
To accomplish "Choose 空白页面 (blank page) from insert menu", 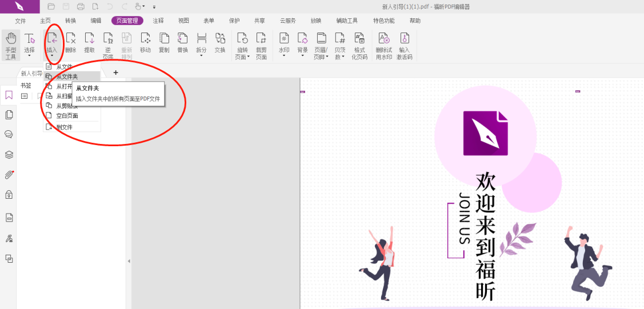I will point(67,116).
